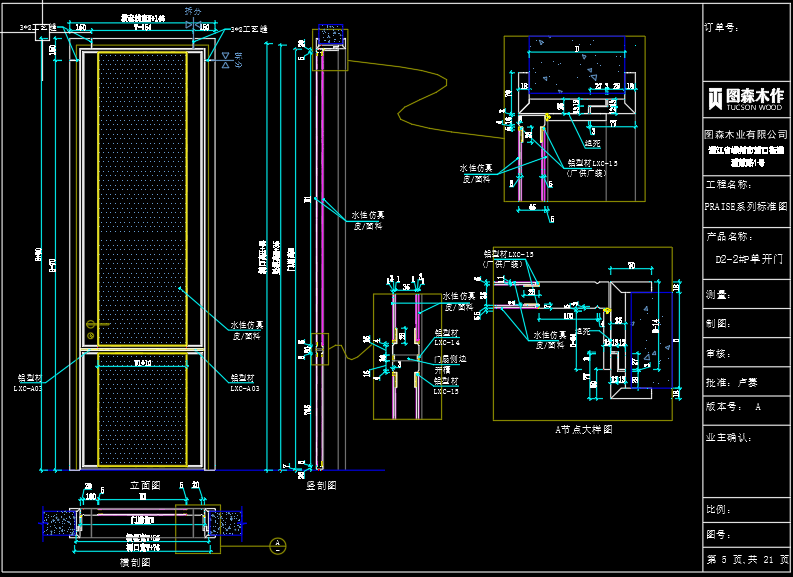Select the upper dotted door panel
Viewport: 793px width, 577px height.
[x=139, y=197]
